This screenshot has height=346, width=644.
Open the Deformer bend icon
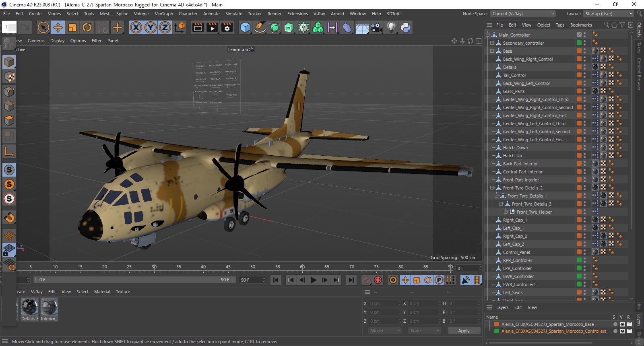click(x=347, y=27)
